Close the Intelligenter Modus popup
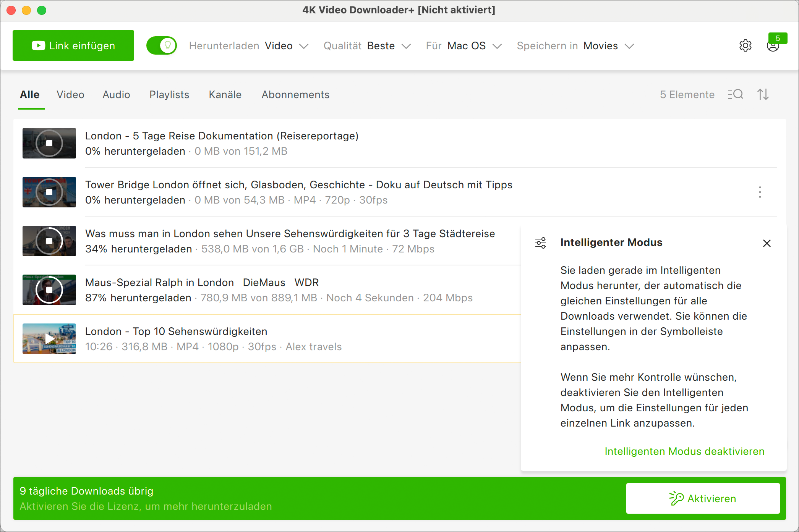This screenshot has width=799, height=532. point(767,243)
